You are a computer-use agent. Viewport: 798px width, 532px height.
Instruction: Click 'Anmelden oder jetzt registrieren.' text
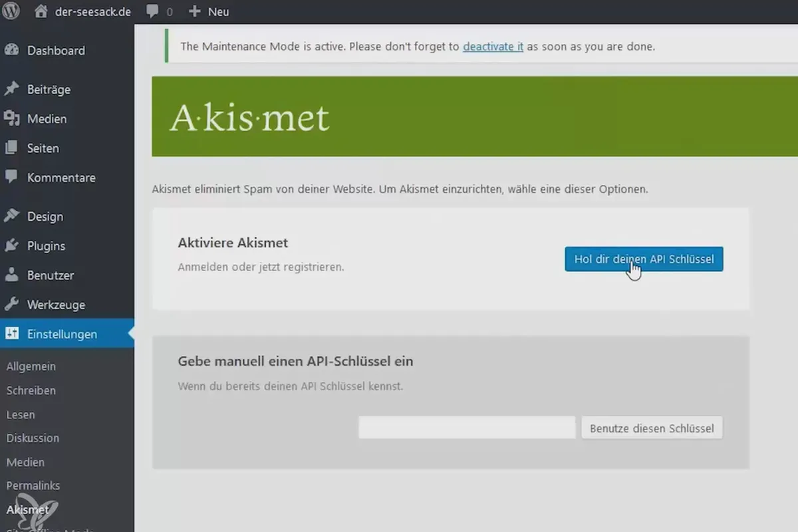tap(261, 267)
